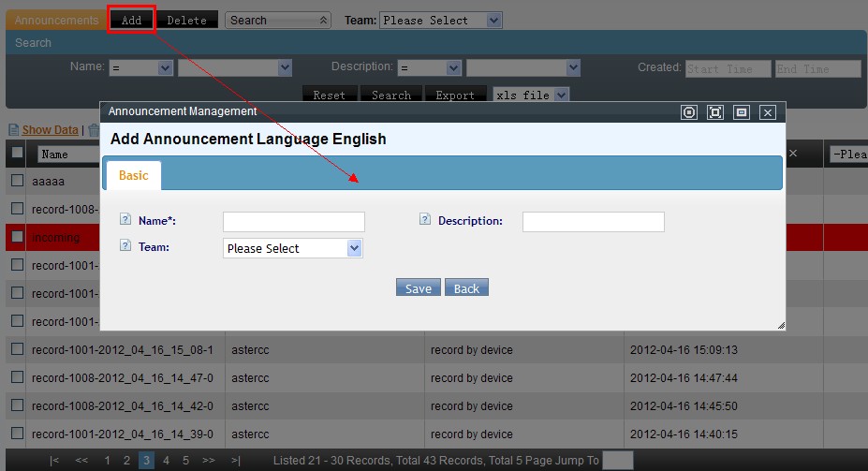
Task: Click the circular stop icon in dialog title bar
Action: coord(689,112)
